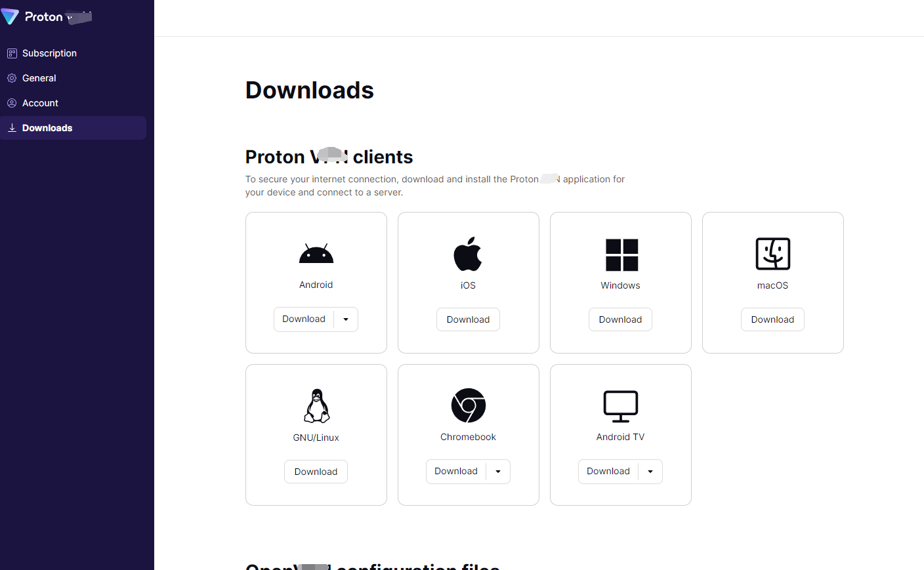Download the GNU/Linux client

click(x=316, y=472)
